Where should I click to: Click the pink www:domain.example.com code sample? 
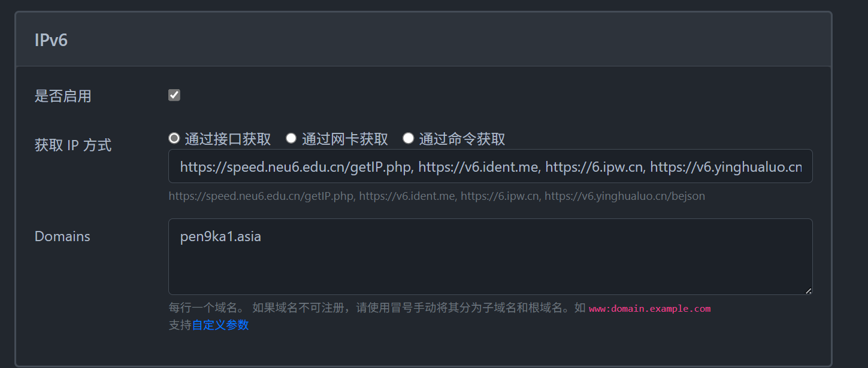649,309
